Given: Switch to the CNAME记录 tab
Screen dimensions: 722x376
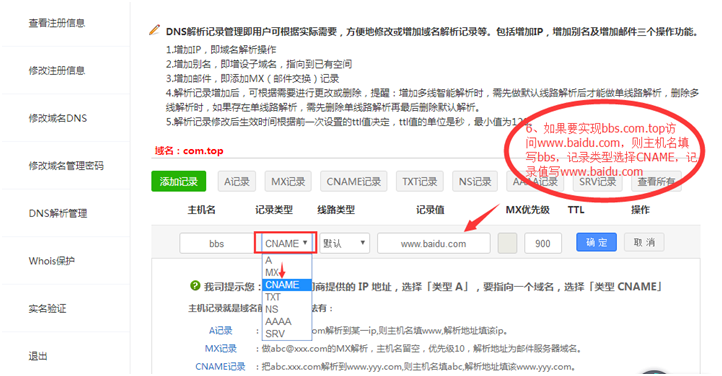Looking at the screenshot, I should (x=354, y=181).
